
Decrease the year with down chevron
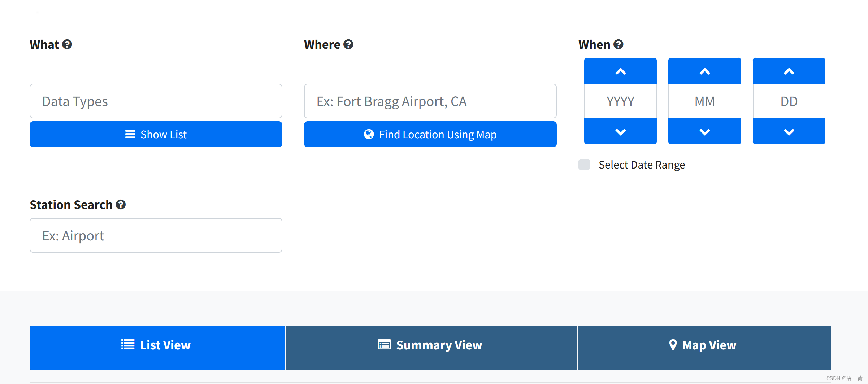(x=620, y=132)
